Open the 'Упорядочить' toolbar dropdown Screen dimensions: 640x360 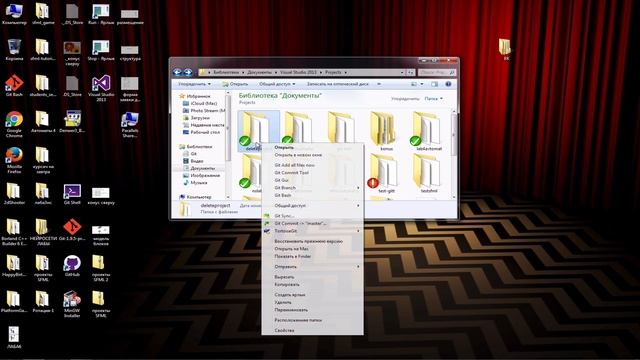click(x=194, y=84)
